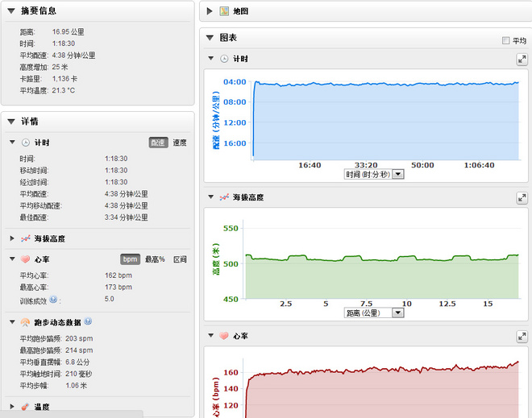Click max heart rate 173 bpm
Image resolution: width=532 pixels, height=418 pixels.
point(118,288)
